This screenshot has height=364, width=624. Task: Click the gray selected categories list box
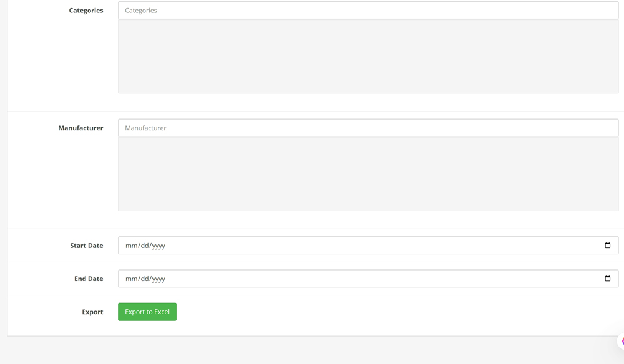368,57
